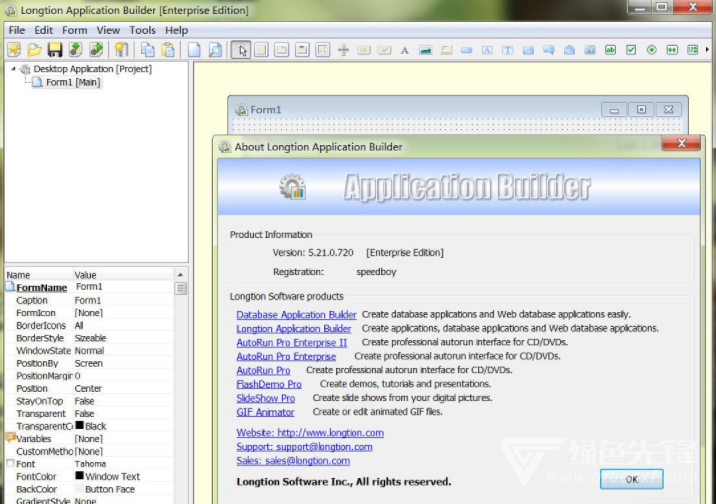Image resolution: width=716 pixels, height=504 pixels.
Task: Click the preview magnifier page icon
Action: click(x=216, y=49)
